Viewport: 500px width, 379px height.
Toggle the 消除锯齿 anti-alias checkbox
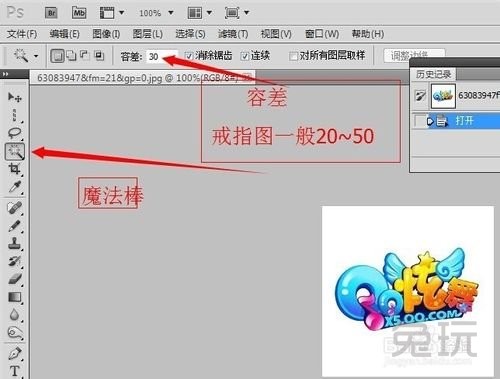(189, 56)
